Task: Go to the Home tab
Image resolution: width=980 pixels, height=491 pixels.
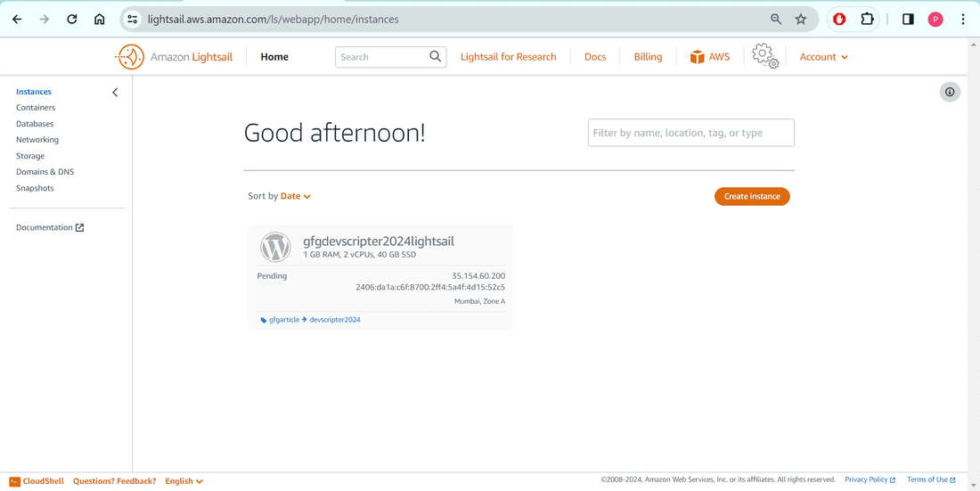Action: [x=274, y=57]
